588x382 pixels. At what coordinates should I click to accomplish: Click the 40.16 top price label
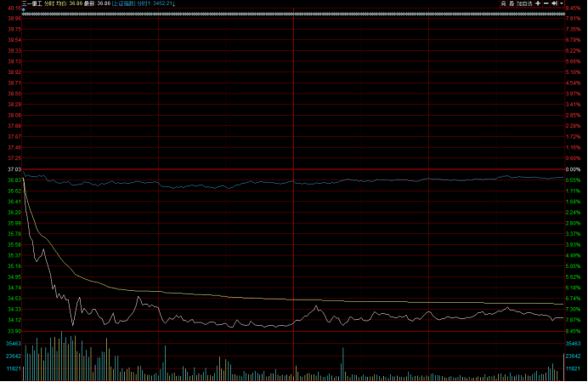14,8
